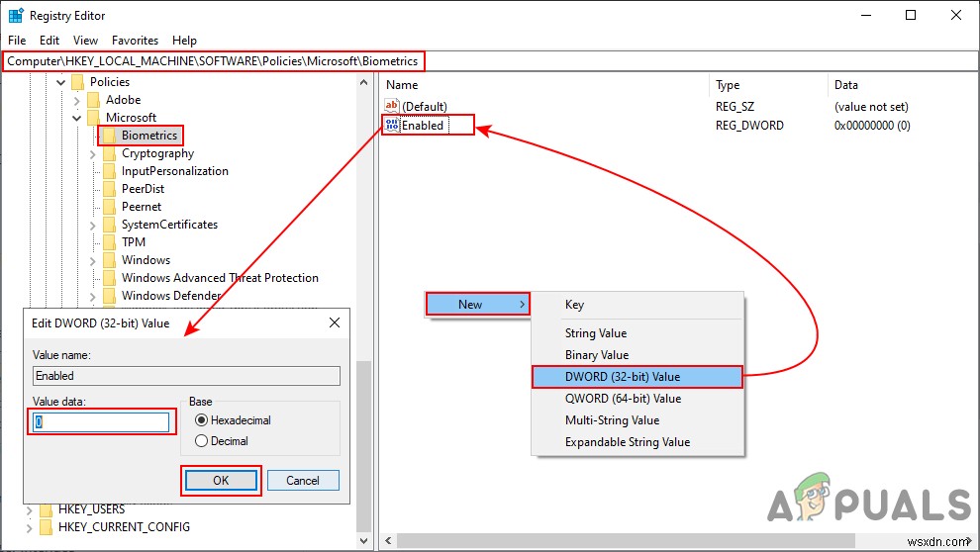980x552 pixels.
Task: Select the Decimal base radio button
Action: [201, 441]
